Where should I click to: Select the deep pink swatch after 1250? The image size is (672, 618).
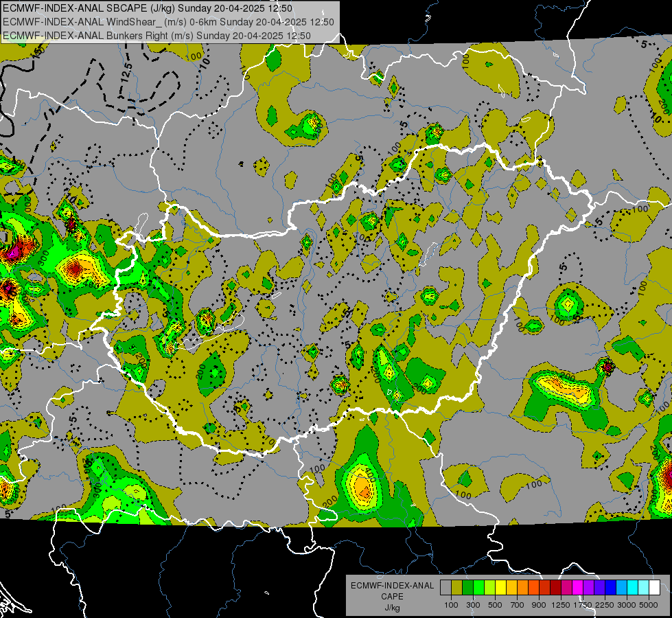pyautogui.click(x=566, y=587)
